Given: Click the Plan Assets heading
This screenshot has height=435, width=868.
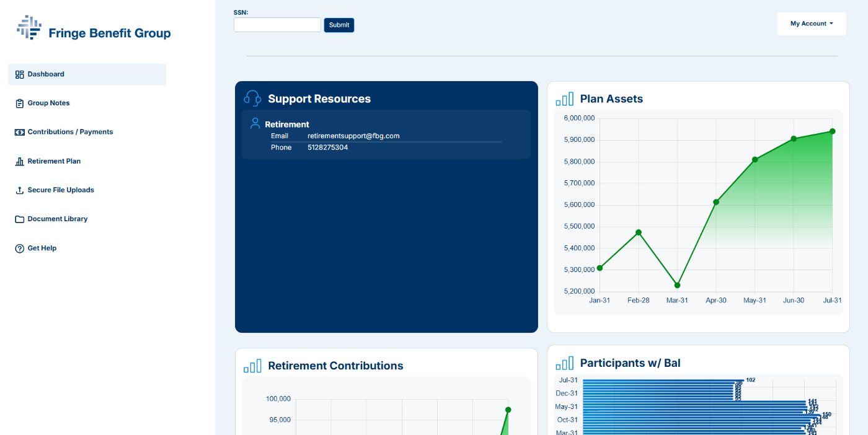Looking at the screenshot, I should [x=611, y=99].
